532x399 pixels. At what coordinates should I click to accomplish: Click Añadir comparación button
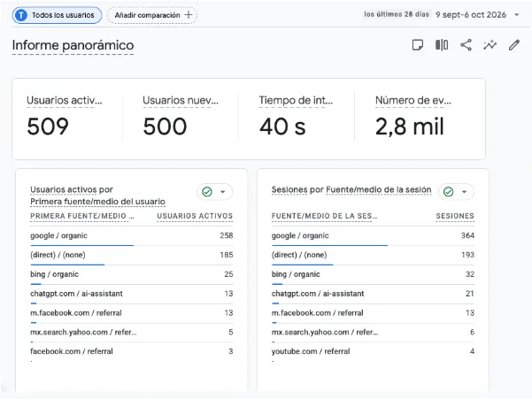[152, 15]
